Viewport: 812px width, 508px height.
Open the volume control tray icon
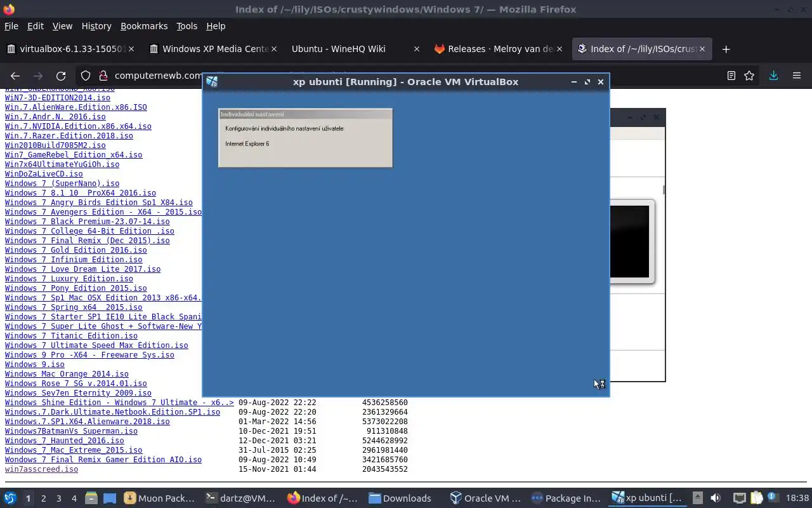tap(716, 498)
